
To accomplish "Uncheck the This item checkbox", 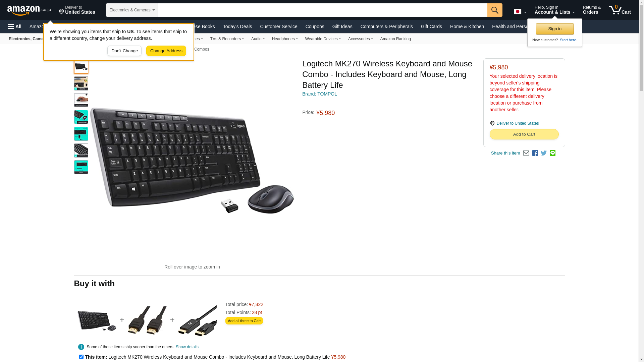I will (x=81, y=357).
